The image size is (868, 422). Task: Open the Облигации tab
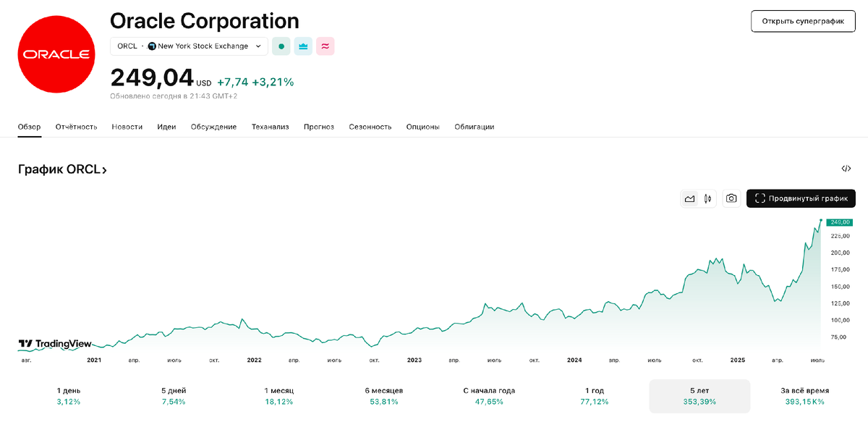475,127
